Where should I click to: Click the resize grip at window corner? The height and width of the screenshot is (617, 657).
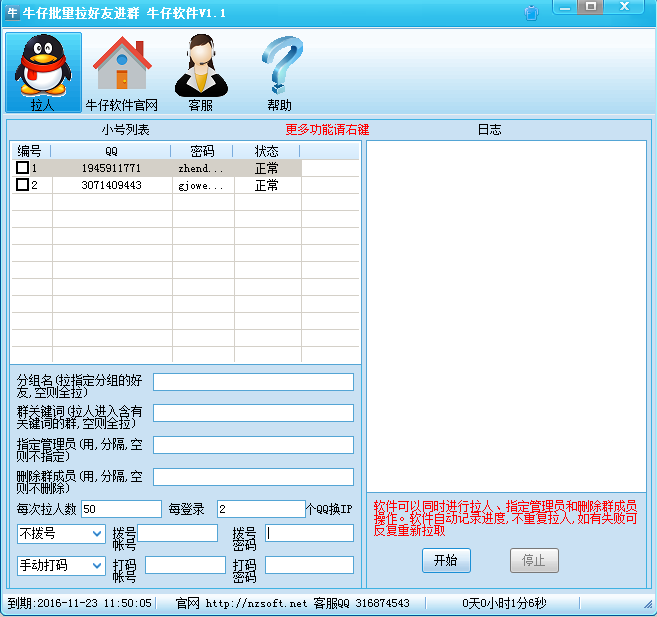point(648,604)
